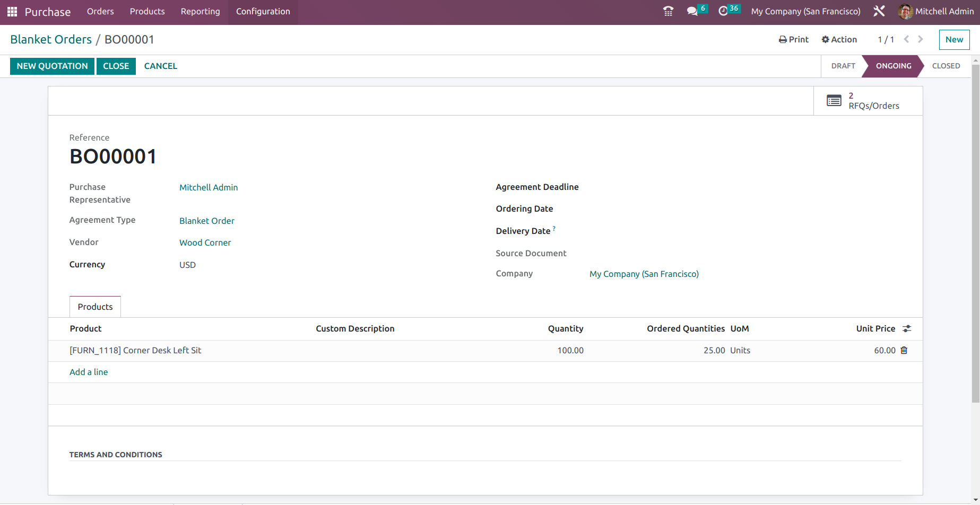Viewport: 980px width, 505px height.
Task: Click the softphone headset icon
Action: tap(667, 10)
